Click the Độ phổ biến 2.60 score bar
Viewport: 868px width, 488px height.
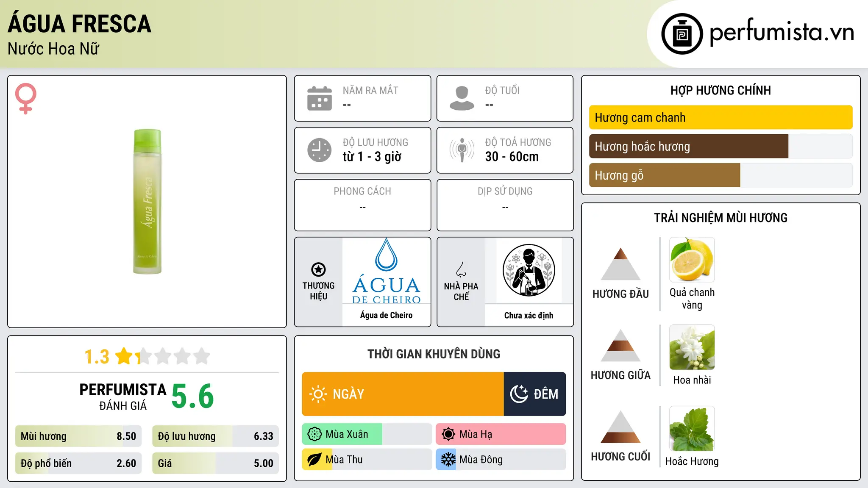[78, 463]
